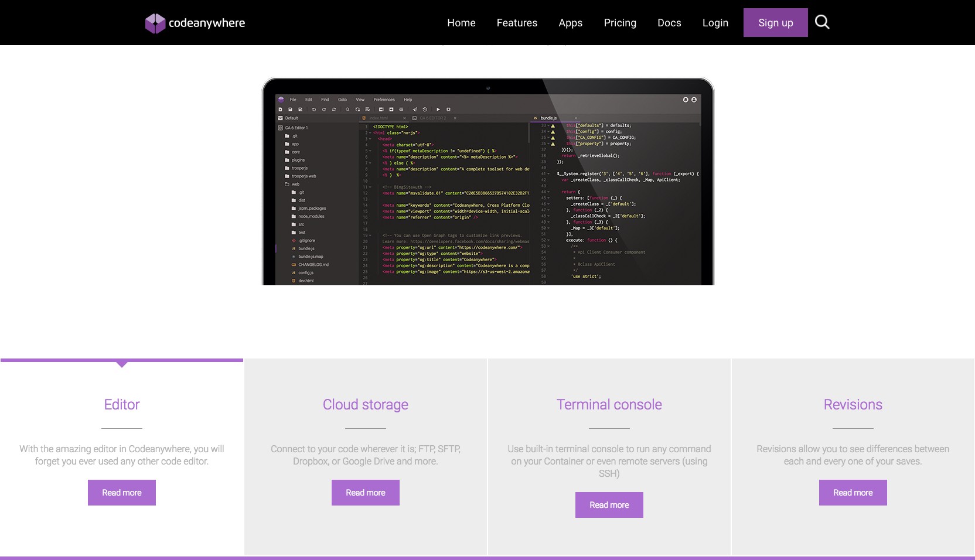Open the Features nav item

point(517,23)
